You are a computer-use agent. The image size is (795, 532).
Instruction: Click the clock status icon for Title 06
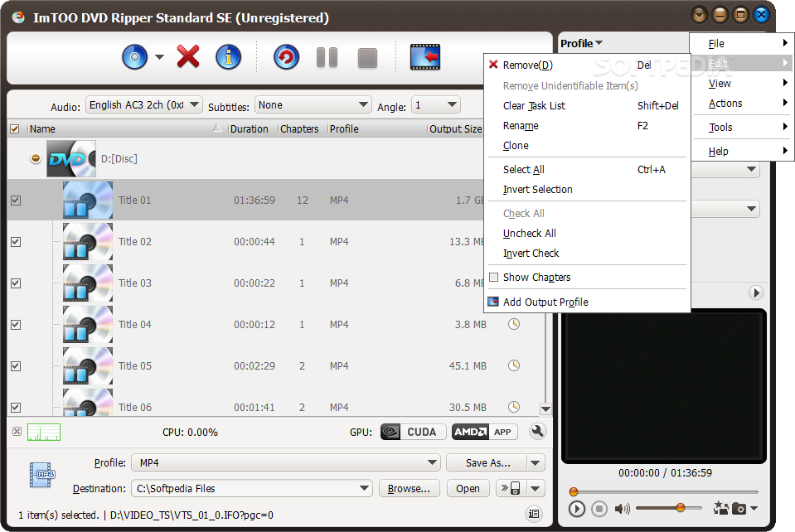point(514,406)
